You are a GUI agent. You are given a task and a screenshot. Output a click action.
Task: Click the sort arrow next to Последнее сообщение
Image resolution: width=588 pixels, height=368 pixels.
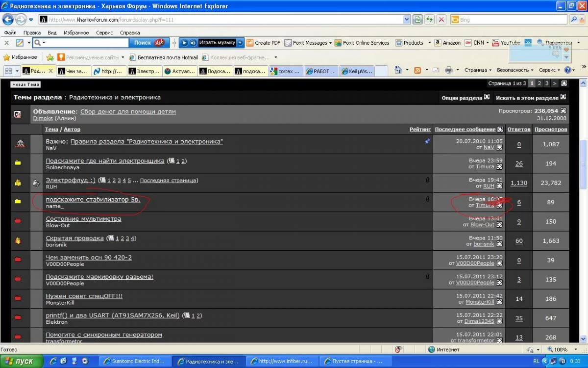tap(500, 129)
